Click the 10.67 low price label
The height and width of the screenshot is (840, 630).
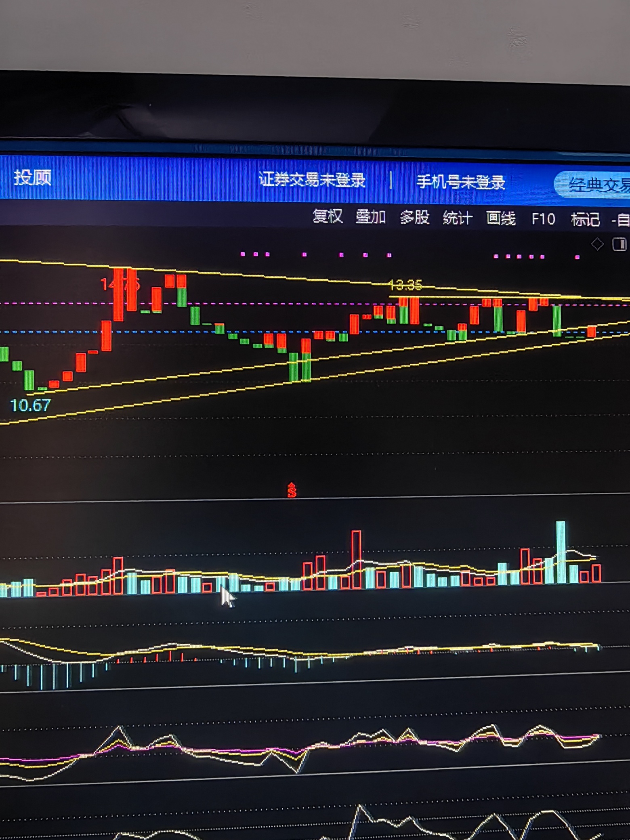[x=30, y=405]
